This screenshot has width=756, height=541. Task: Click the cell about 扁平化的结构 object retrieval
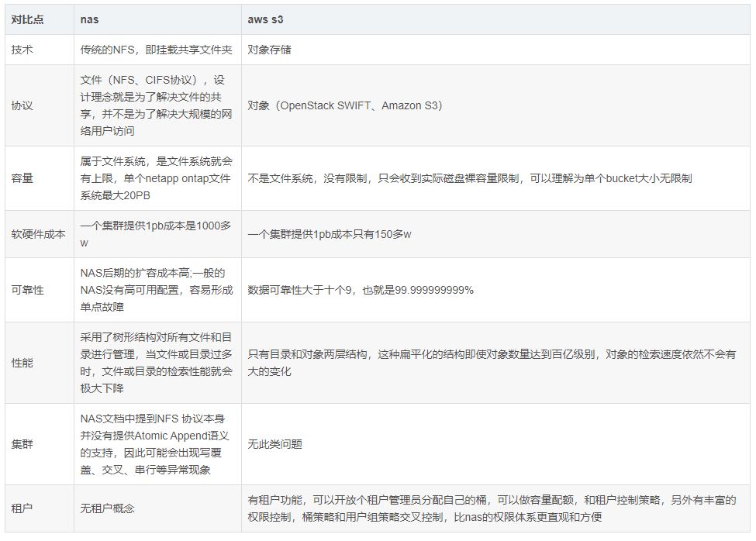point(495,363)
